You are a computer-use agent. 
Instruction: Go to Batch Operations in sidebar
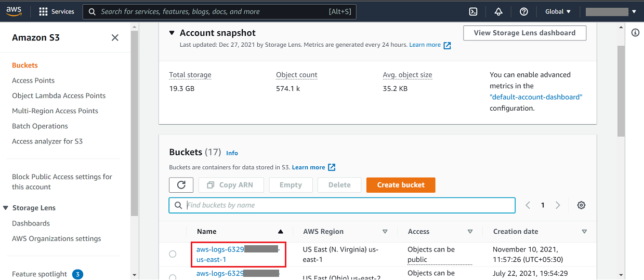point(40,126)
